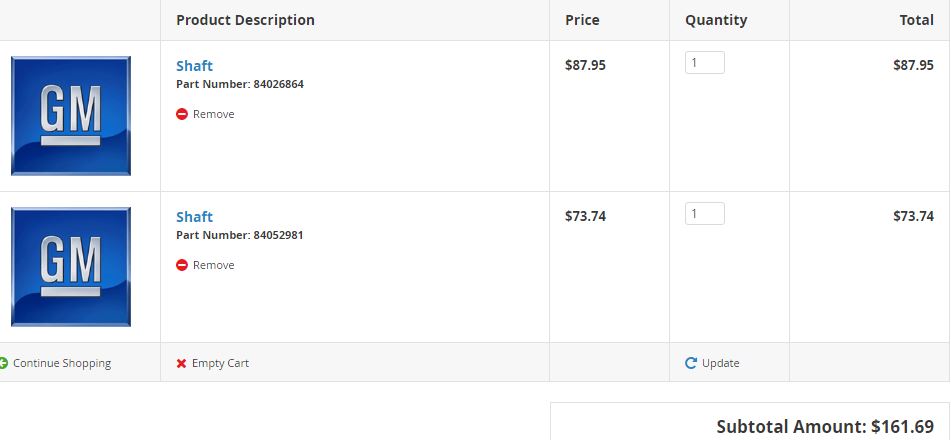Focus the quantity field for the $87.95 Shaft
This screenshot has width=951, height=440.
point(704,63)
